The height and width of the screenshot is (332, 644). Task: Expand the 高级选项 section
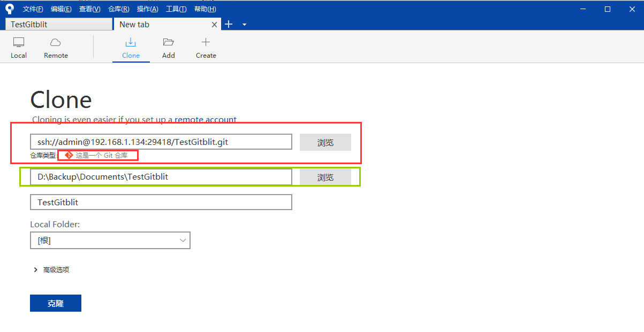coord(51,269)
